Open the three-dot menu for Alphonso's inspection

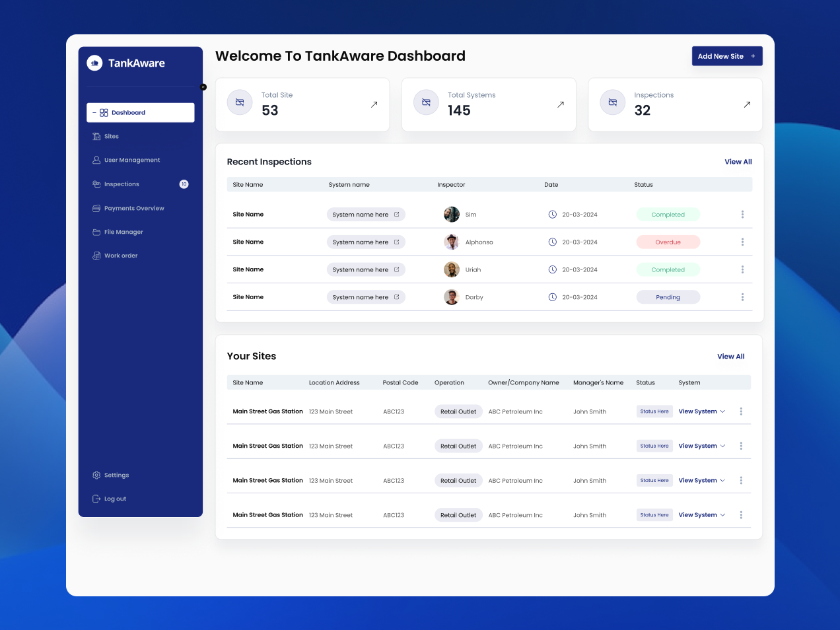tap(742, 242)
